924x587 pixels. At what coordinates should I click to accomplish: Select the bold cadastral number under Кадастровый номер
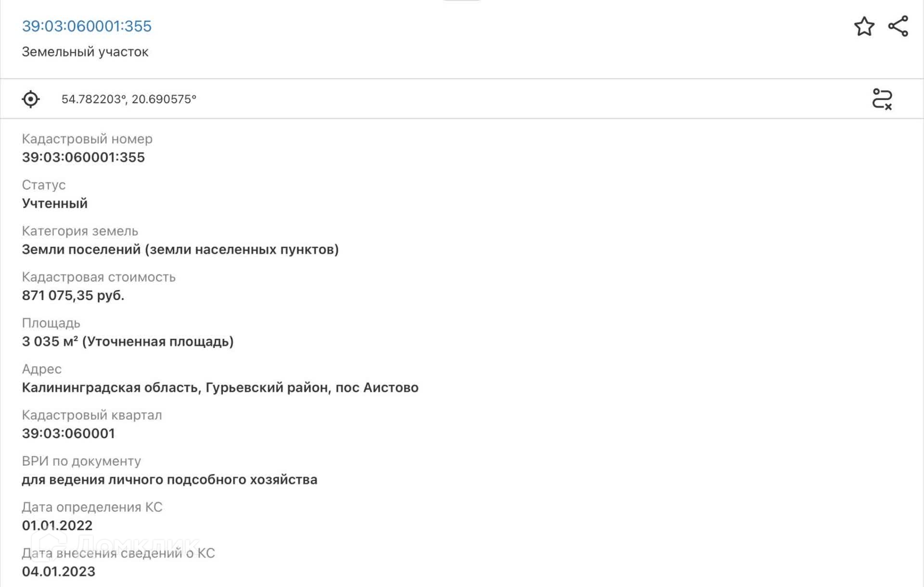point(83,157)
